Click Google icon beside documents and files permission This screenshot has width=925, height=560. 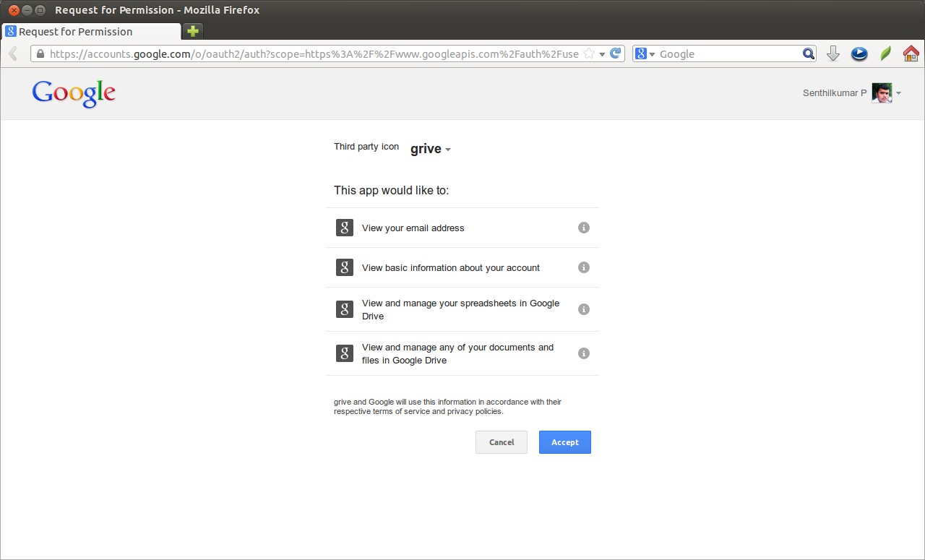coord(345,353)
